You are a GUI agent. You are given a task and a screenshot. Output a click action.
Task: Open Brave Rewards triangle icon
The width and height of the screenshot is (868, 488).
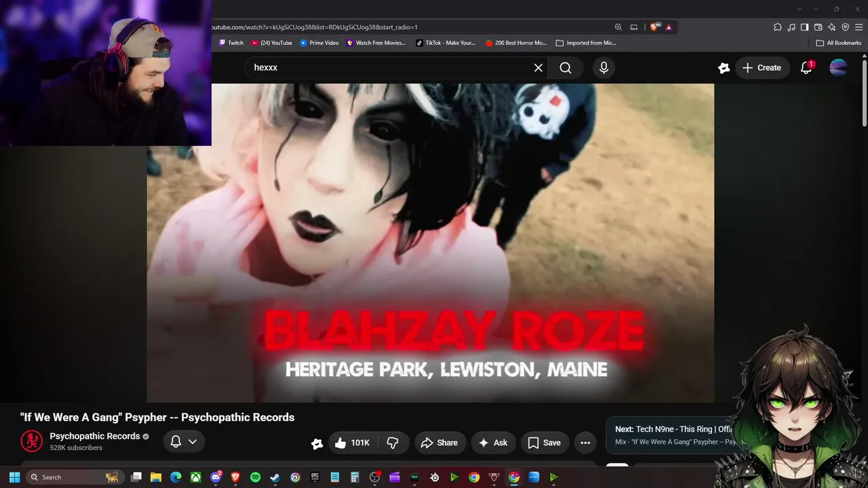coord(669,27)
